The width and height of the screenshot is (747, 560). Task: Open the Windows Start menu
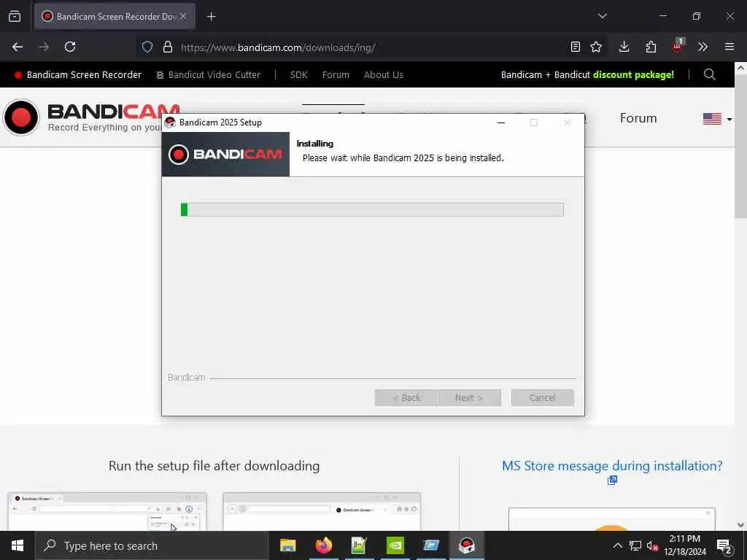[18, 545]
